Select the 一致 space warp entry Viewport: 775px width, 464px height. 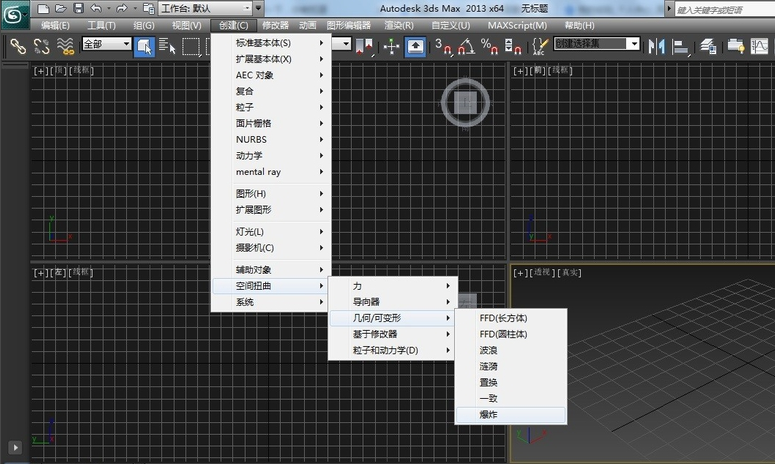(511, 398)
